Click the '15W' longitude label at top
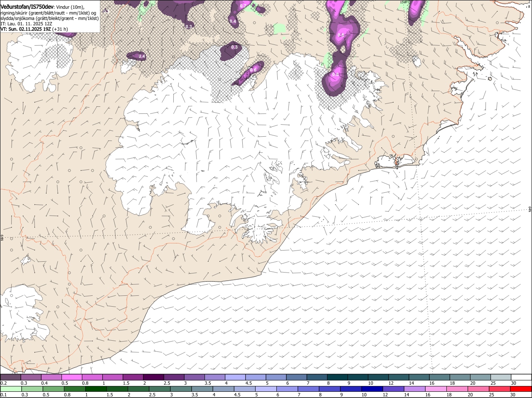The width and height of the screenshot is (532, 398). [x=403, y=2]
